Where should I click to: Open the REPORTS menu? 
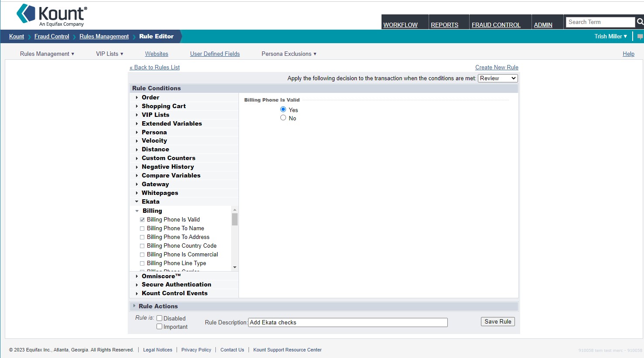[444, 25]
